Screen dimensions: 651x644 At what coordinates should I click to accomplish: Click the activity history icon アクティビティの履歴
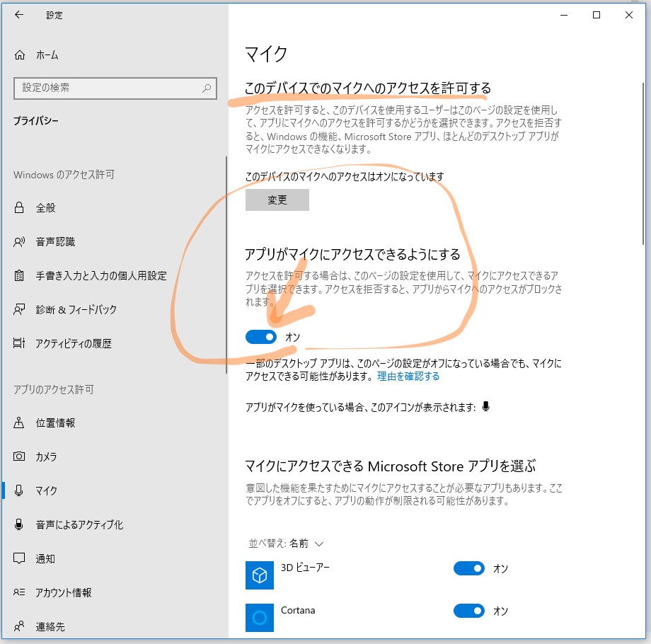click(19, 343)
